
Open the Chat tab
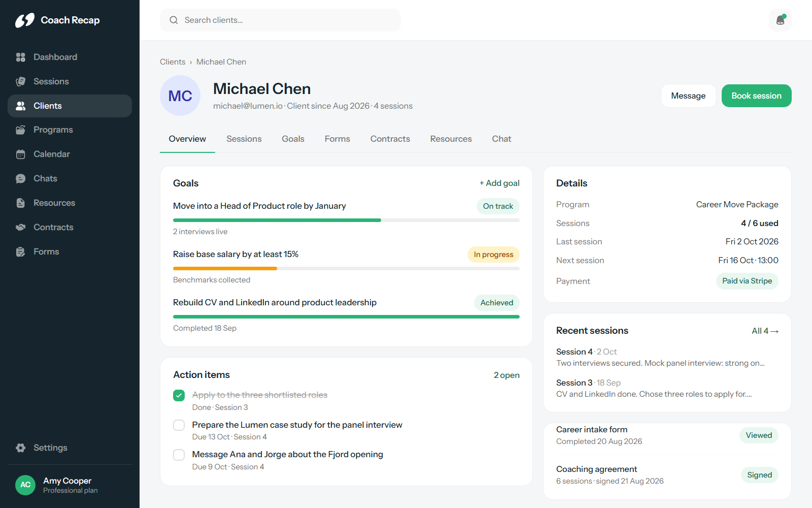click(501, 139)
